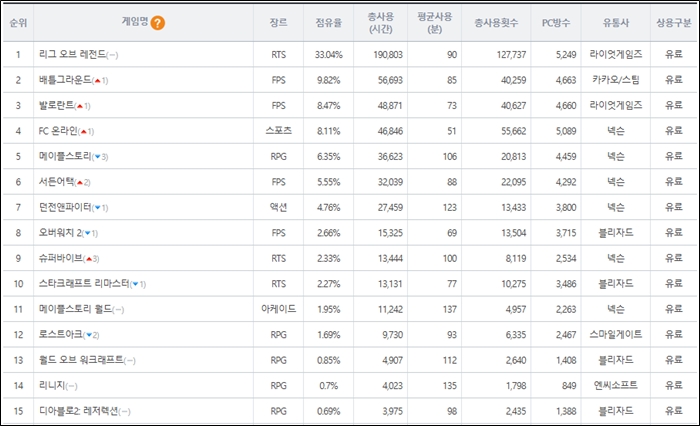Click the 순위 column header

click(17, 22)
